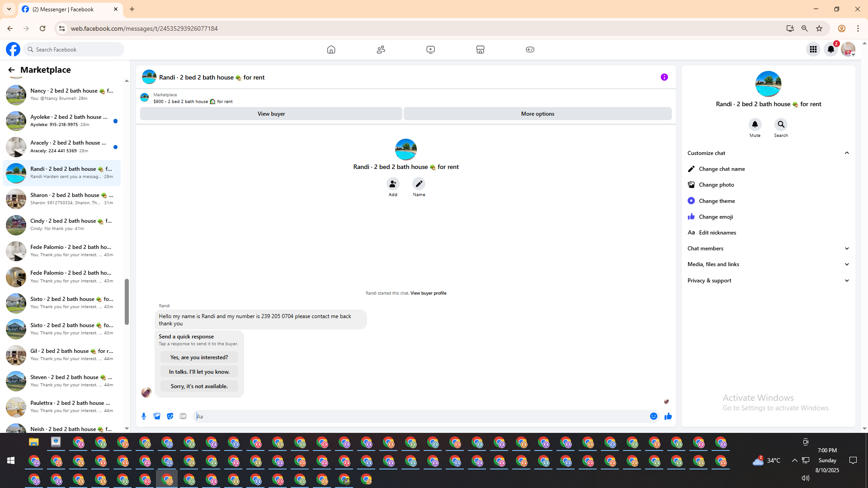Go to the Facebook Home tab

[331, 49]
